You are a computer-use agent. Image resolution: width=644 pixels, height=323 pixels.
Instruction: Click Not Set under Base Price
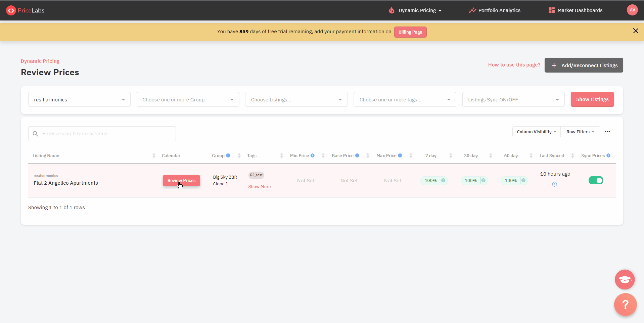(349, 181)
